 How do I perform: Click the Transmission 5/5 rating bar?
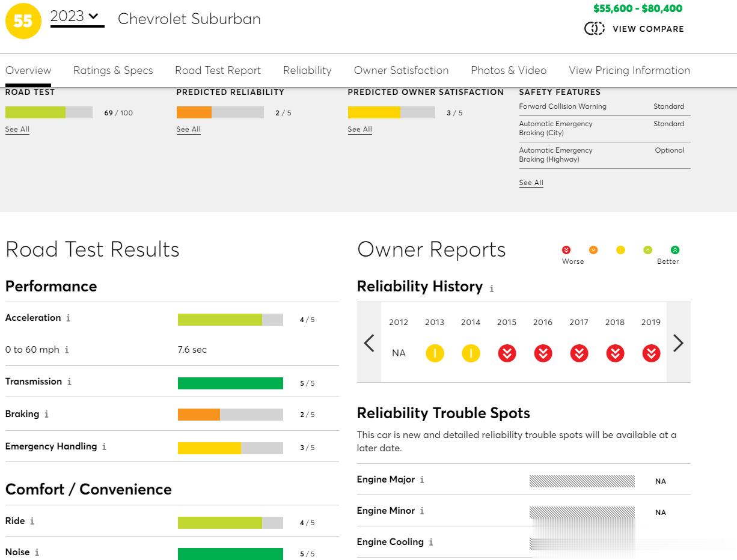(230, 383)
